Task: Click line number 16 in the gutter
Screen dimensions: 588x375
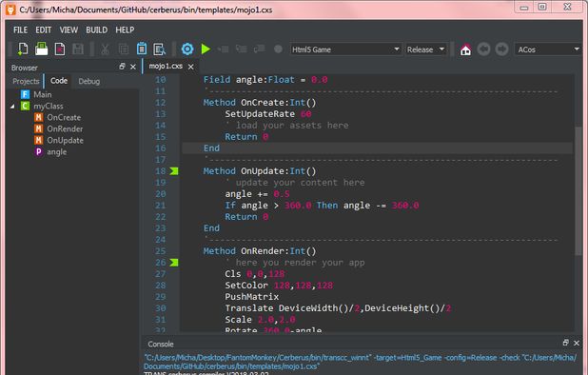Action: pos(160,148)
